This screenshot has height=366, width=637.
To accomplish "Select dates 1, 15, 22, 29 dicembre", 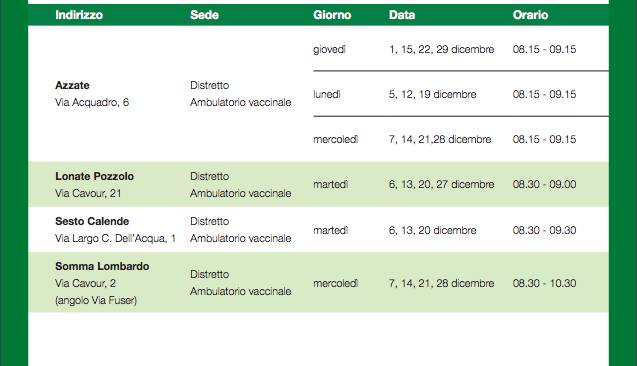I will (442, 50).
